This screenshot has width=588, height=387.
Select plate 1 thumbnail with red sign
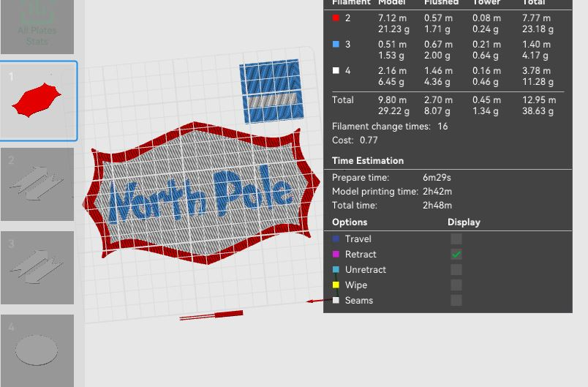[x=38, y=101]
